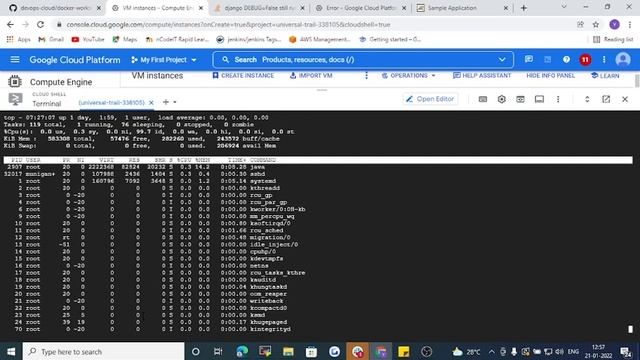Open Sticky Notes from the taskbar
The image size is (640, 360).
tap(404, 351)
